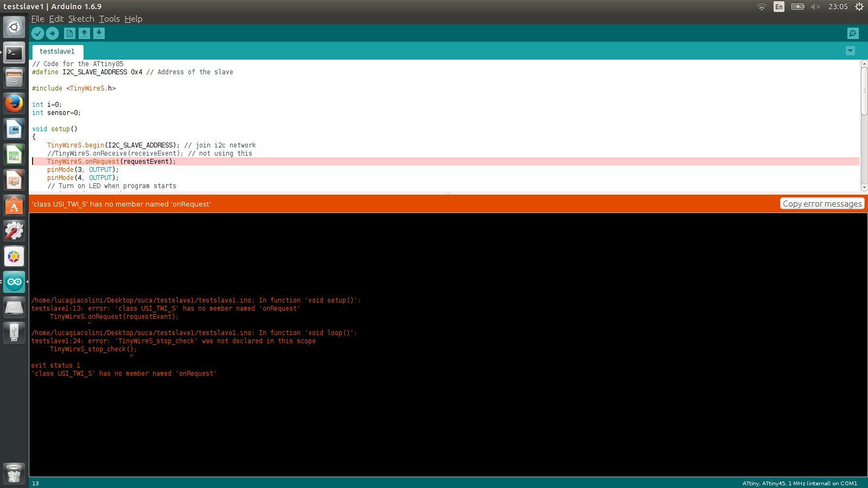
Task: Open the Sketch menu
Action: pyautogui.click(x=81, y=19)
